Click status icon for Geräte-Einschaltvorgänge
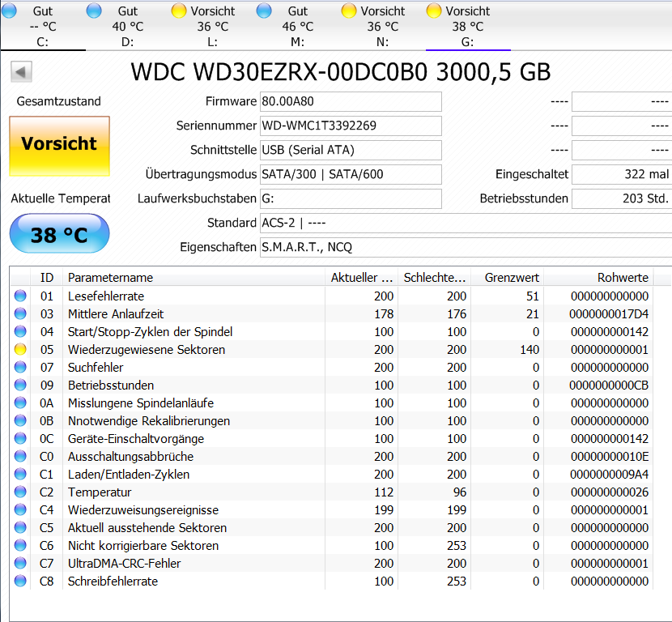This screenshot has height=622, width=672. 20,438
